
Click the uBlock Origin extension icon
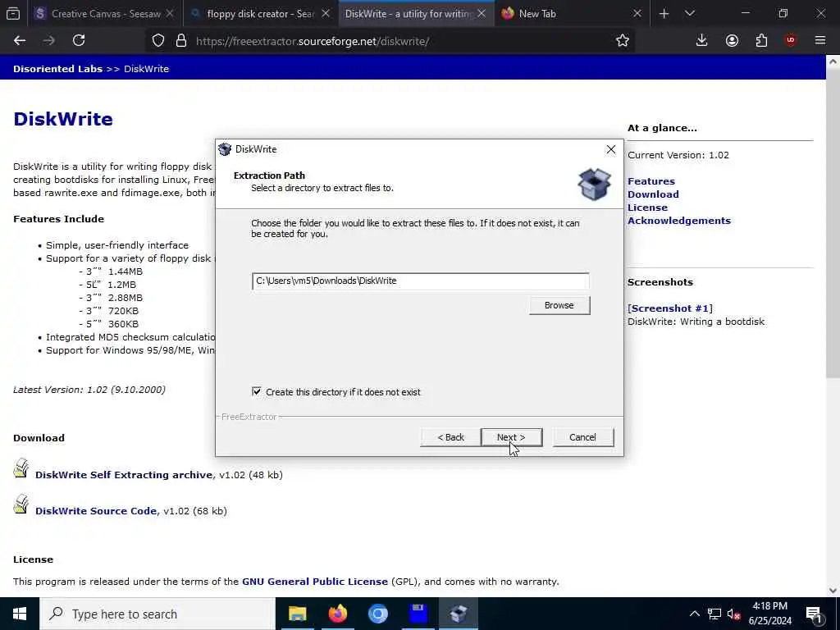pos(791,41)
